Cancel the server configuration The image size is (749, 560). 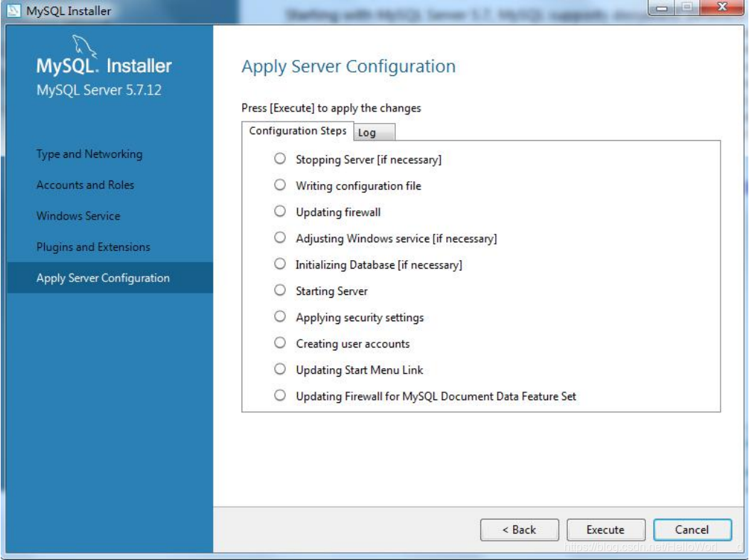tap(692, 529)
